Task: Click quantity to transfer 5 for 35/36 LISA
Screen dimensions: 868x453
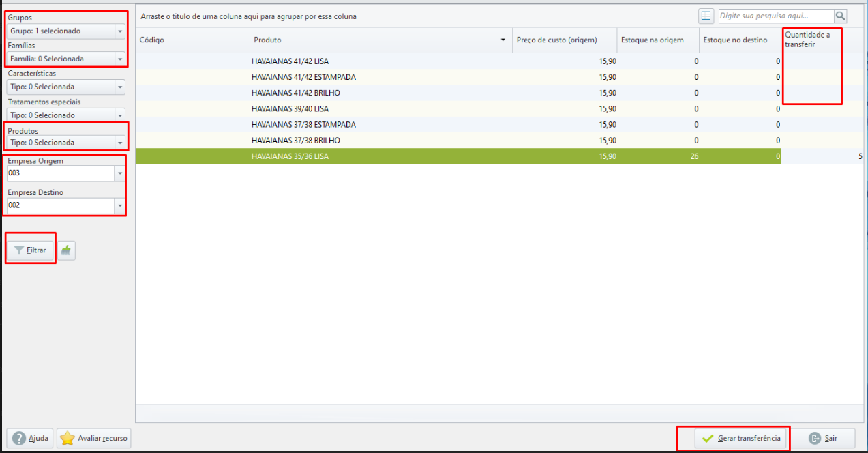Action: point(860,156)
